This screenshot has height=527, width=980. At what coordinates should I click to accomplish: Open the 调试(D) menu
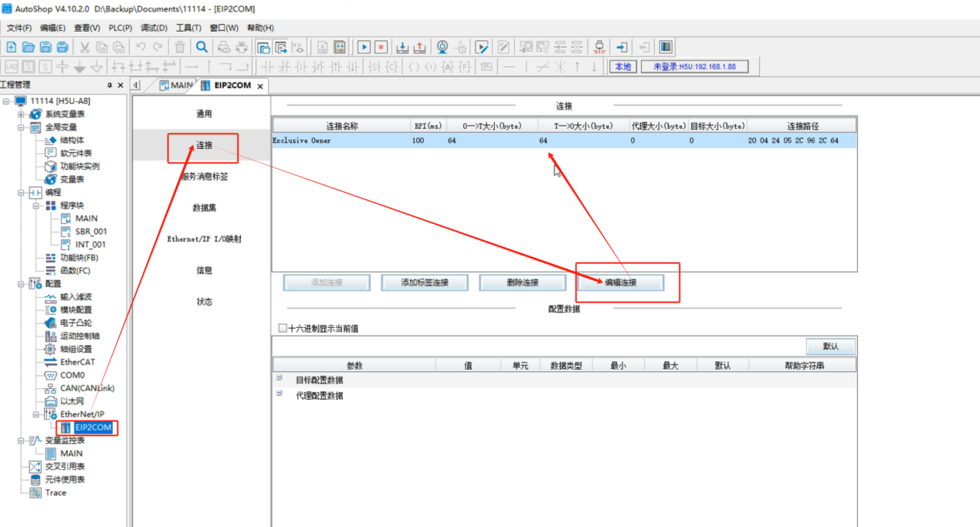coord(154,28)
